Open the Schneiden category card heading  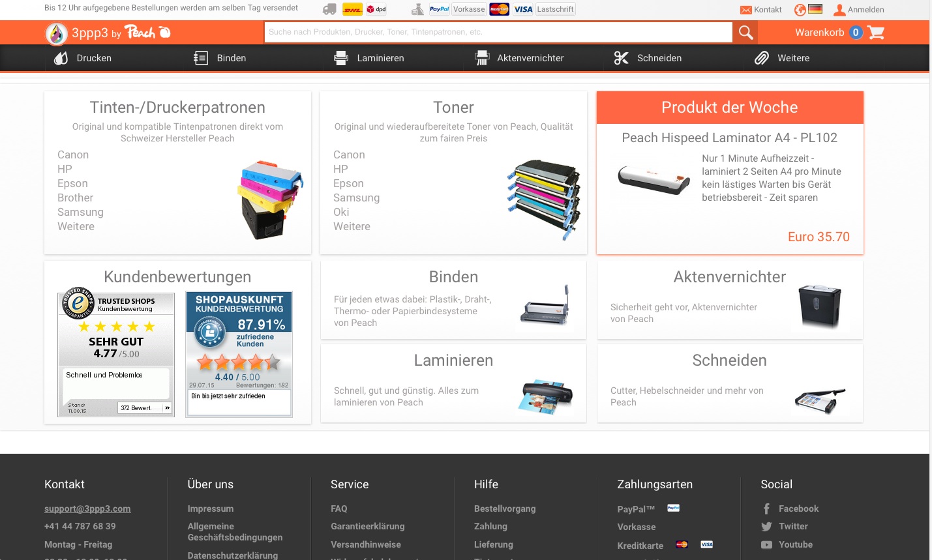(x=729, y=361)
